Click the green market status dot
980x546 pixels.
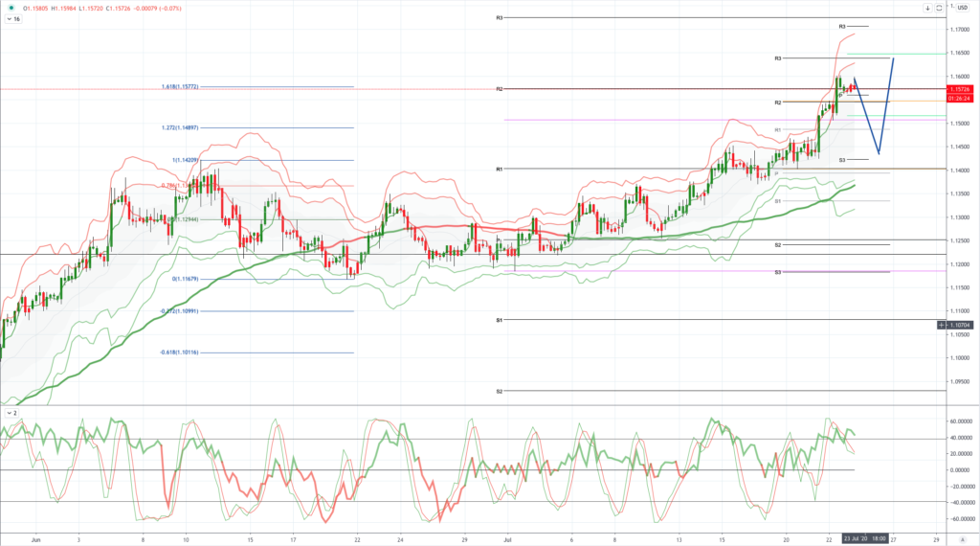(x=11, y=8)
